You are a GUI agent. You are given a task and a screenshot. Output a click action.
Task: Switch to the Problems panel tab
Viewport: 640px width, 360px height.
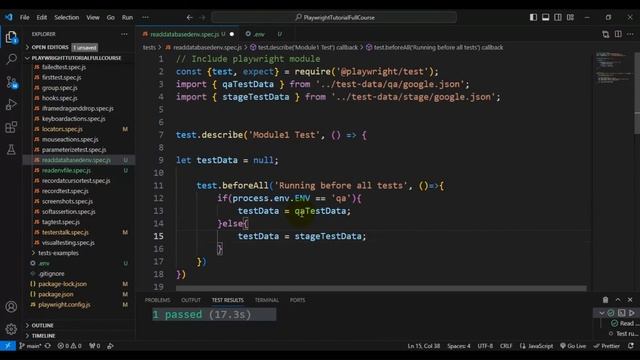157,300
